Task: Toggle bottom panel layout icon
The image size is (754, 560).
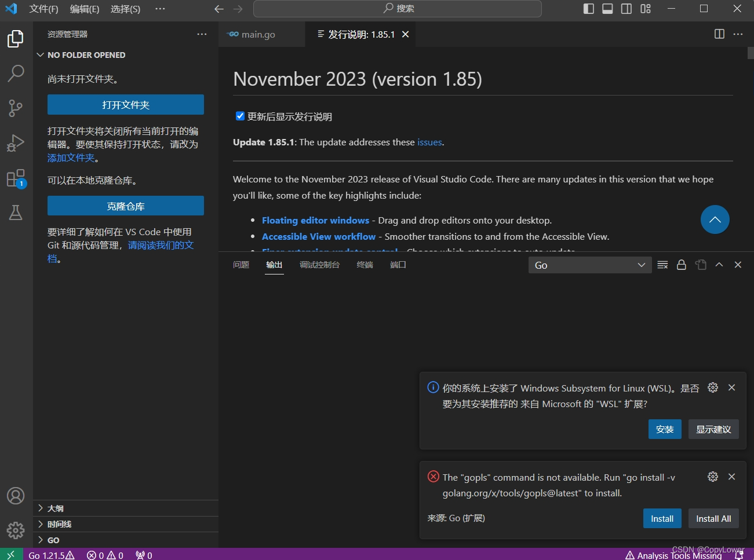Action: (607, 9)
